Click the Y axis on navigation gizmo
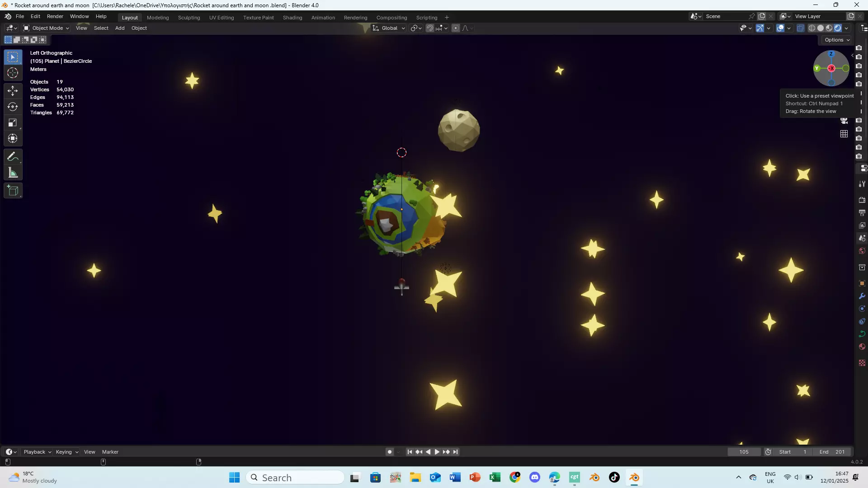 point(817,68)
